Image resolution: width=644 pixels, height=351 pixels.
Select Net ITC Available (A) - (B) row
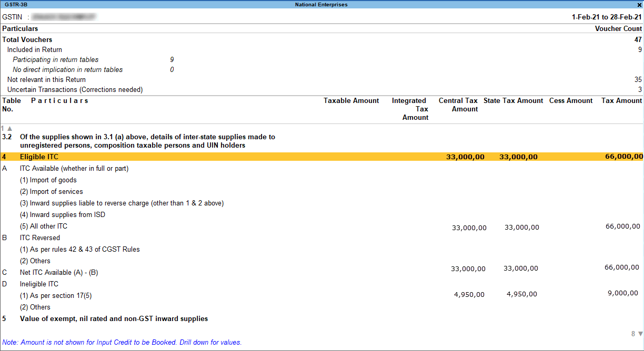[58, 272]
